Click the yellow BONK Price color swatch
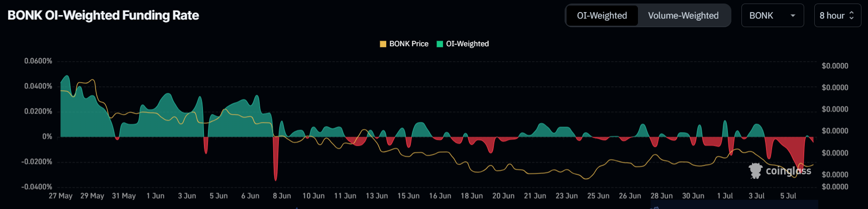Image resolution: width=868 pixels, height=209 pixels. [x=383, y=44]
